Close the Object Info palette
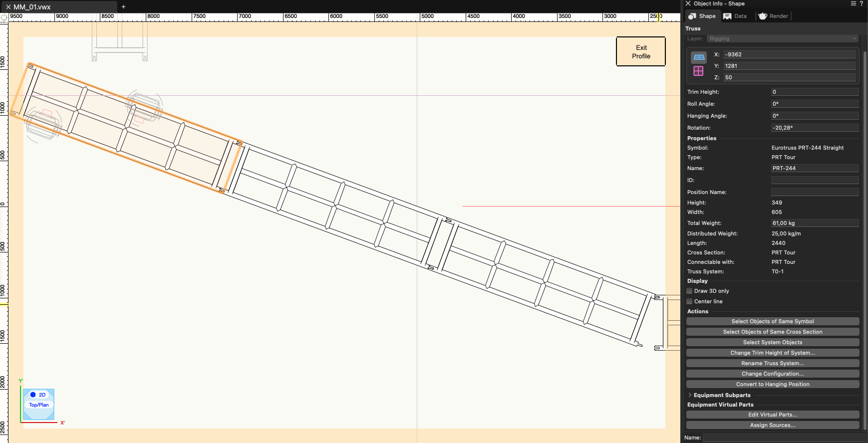Image resolution: width=868 pixels, height=443 pixels. (x=688, y=3)
